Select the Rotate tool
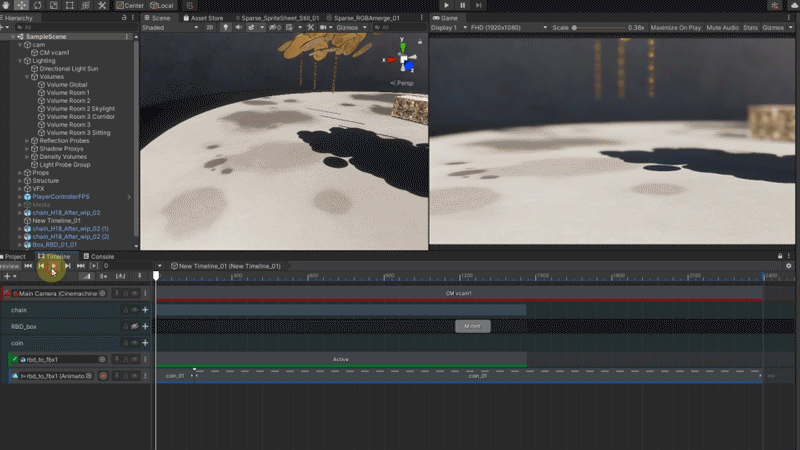Viewport: 800px width, 450px height. tap(37, 5)
